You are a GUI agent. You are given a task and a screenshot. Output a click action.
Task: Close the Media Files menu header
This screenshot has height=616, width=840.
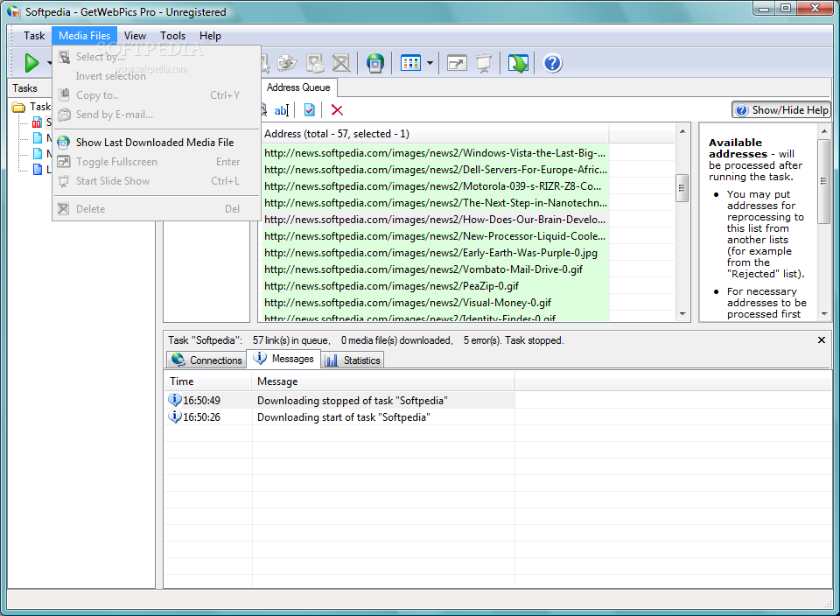(85, 36)
